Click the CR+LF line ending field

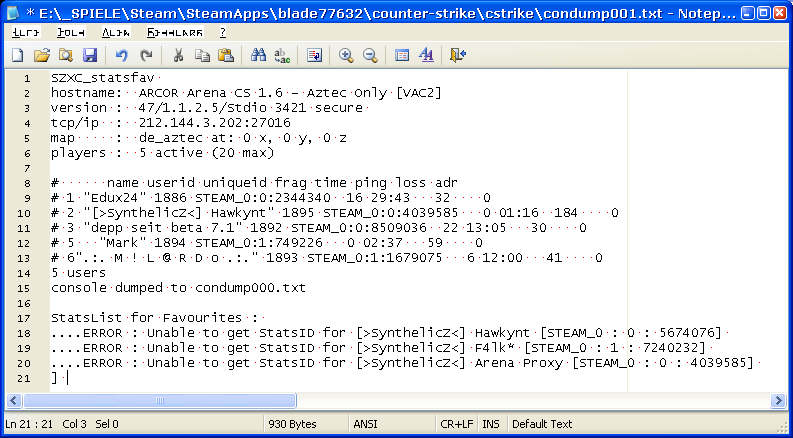[x=457, y=424]
